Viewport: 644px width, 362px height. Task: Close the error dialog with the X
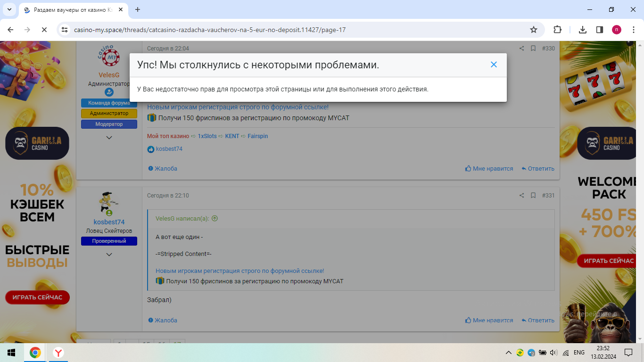click(x=494, y=65)
